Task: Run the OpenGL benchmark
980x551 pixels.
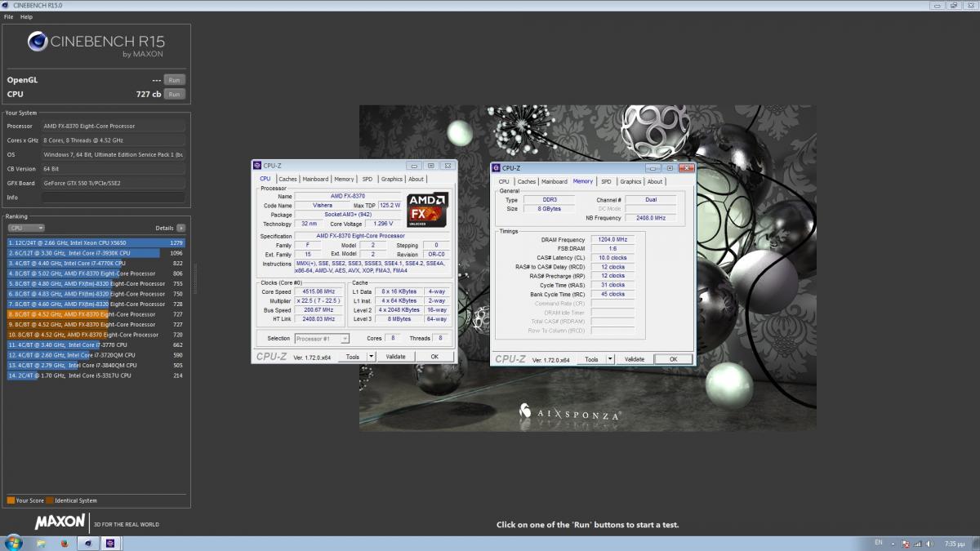Action: point(174,80)
